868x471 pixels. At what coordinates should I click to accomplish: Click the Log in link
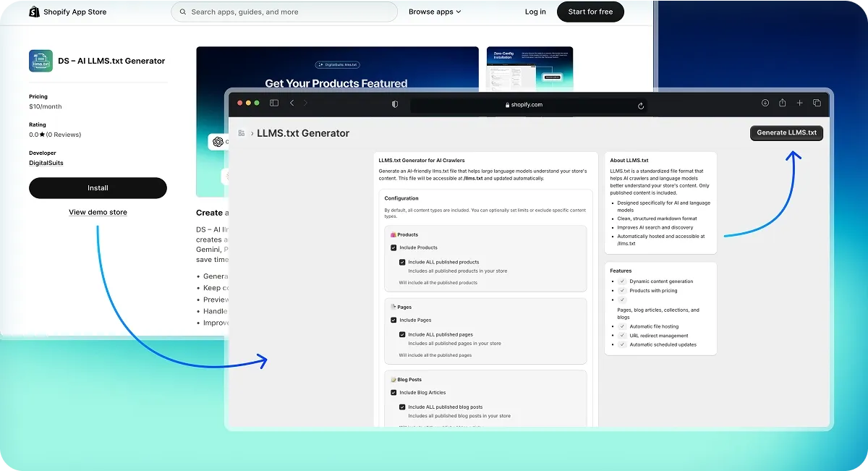point(535,12)
